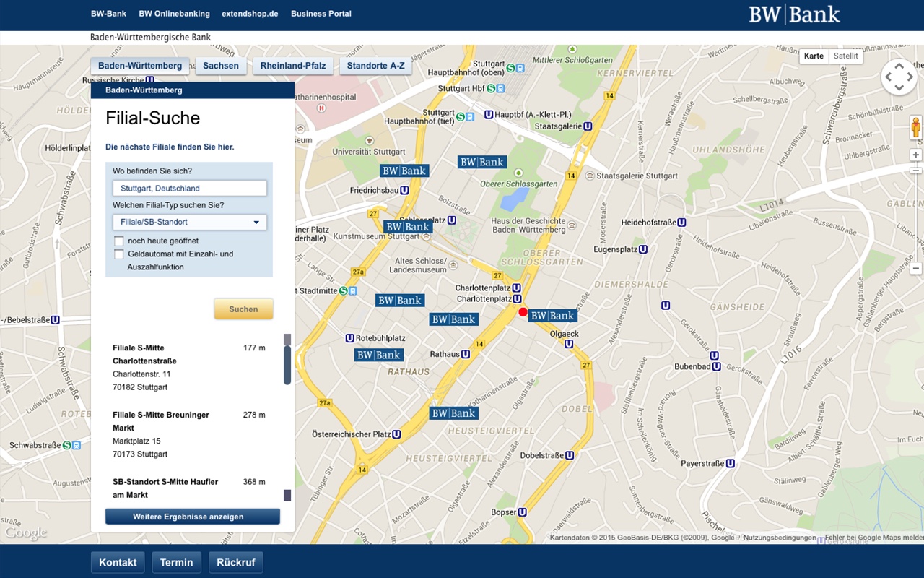
Task: Pick the Street View pegman icon
Action: tap(916, 128)
